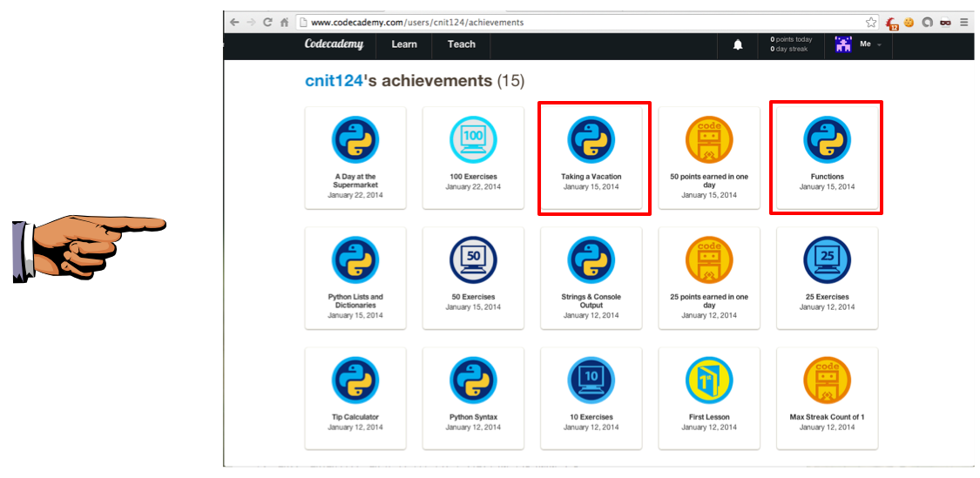Click the 50 Exercises badge icon

473,260
